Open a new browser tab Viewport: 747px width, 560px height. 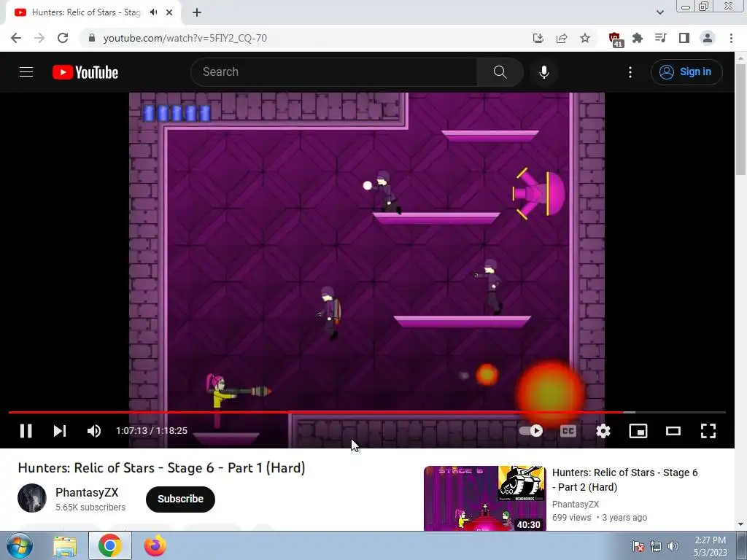(197, 12)
